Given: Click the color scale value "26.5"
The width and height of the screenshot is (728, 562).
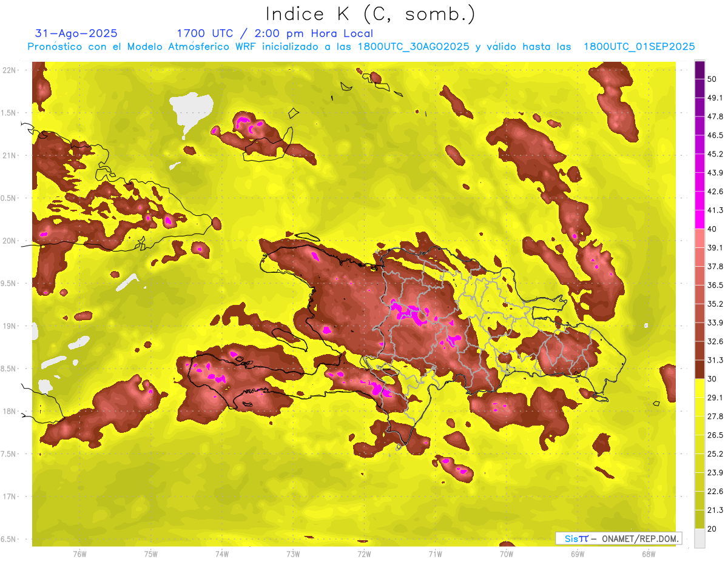Looking at the screenshot, I should (x=715, y=435).
